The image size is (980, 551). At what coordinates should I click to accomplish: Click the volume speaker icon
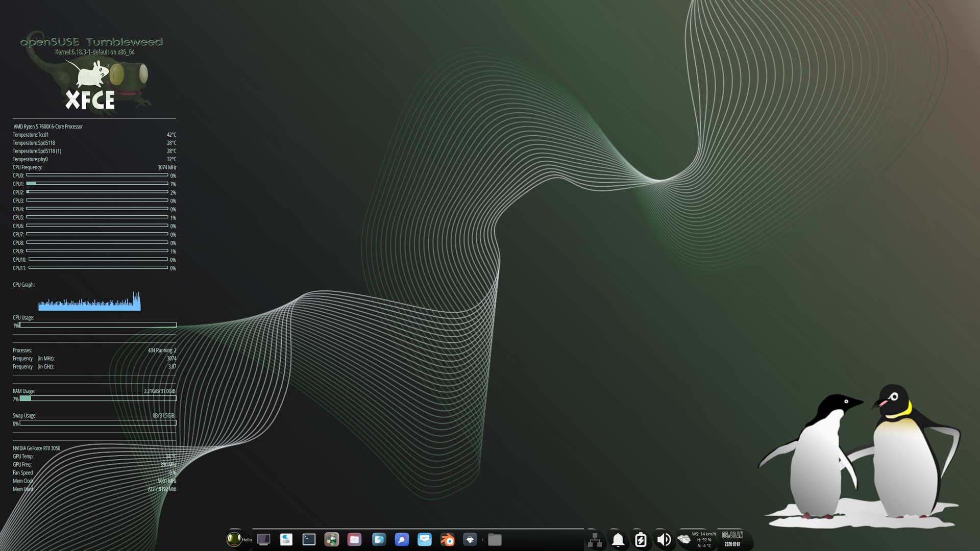[664, 540]
